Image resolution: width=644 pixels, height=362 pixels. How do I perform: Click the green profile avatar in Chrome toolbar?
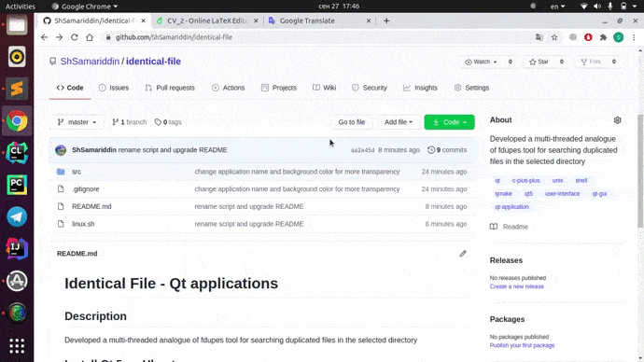tap(619, 37)
